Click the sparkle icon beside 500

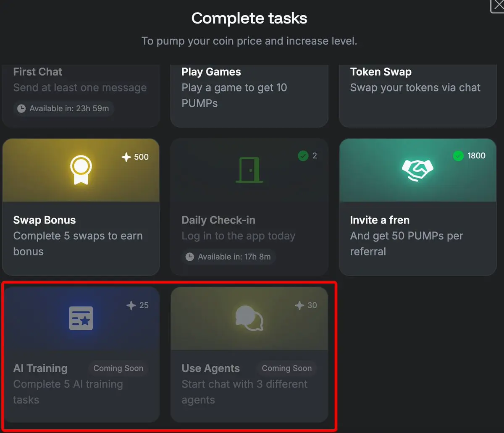point(126,157)
